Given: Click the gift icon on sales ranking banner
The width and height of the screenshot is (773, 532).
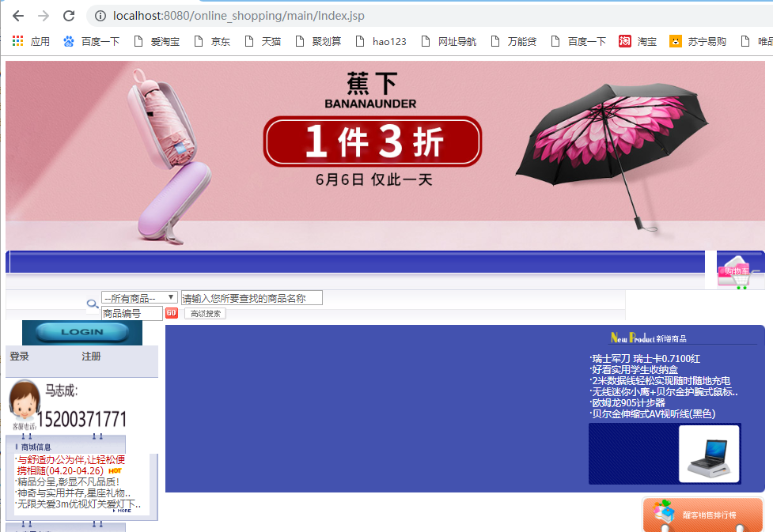Looking at the screenshot, I should (664, 511).
